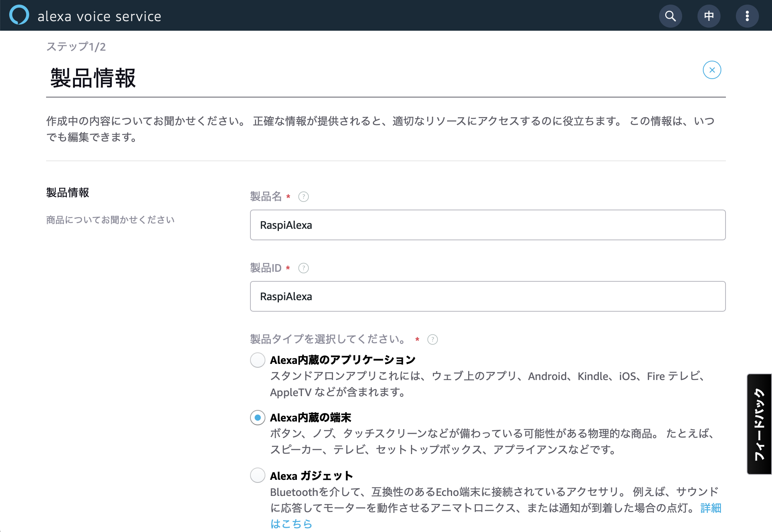The image size is (772, 532).
Task: Click the Alexa内蔵のアプリケーション option label
Action: point(343,360)
